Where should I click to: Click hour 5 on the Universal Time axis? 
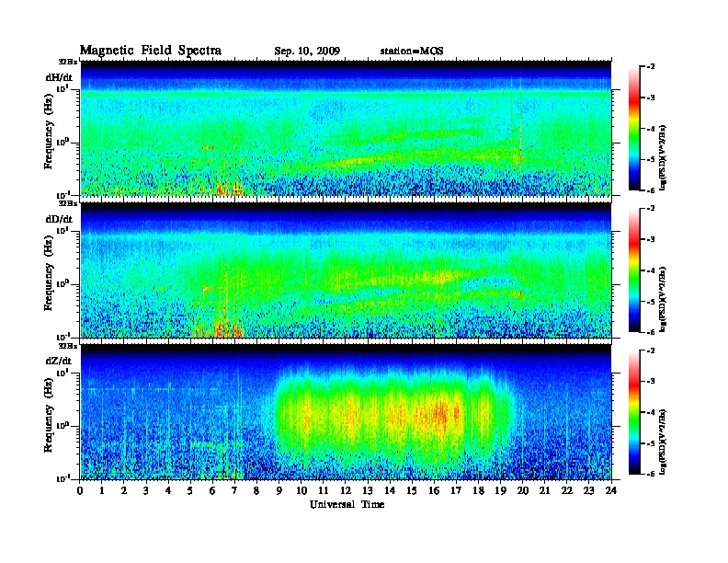point(191,490)
